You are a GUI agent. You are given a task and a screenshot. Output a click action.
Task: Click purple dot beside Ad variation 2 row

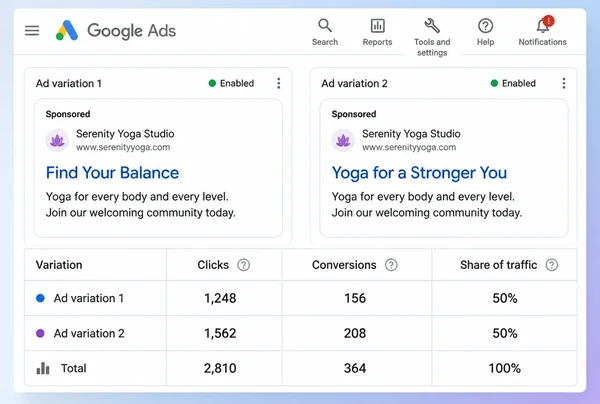[40, 333]
